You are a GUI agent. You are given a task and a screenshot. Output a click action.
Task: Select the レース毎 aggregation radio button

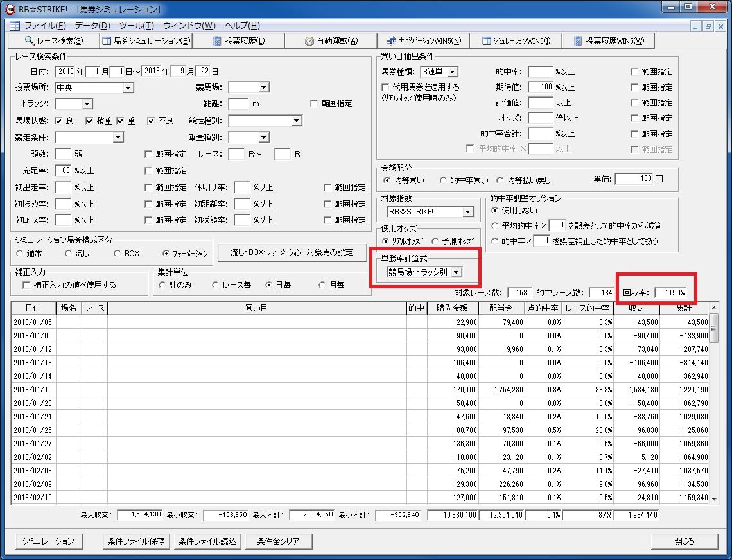[215, 285]
